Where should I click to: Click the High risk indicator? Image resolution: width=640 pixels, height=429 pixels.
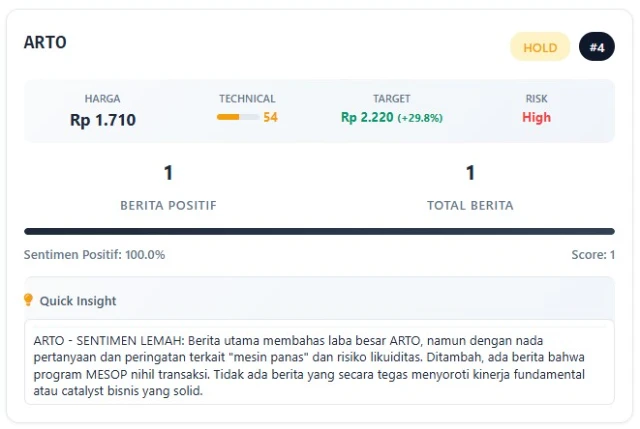coord(536,117)
